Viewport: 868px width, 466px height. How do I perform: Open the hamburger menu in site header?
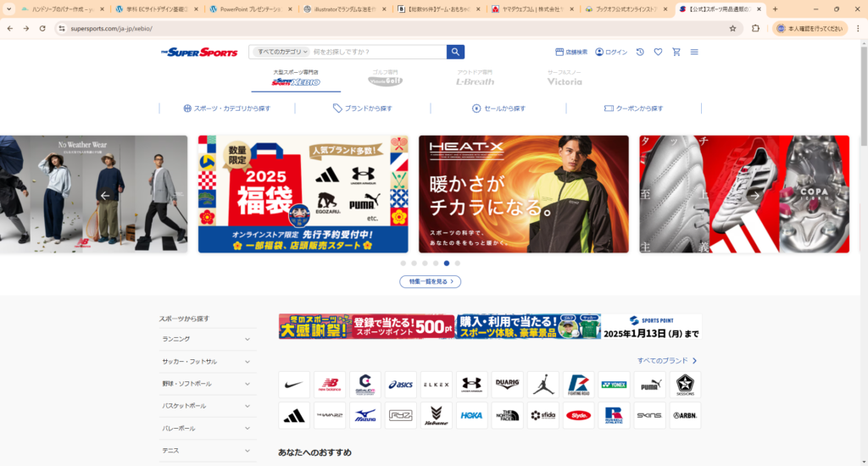pos(694,52)
